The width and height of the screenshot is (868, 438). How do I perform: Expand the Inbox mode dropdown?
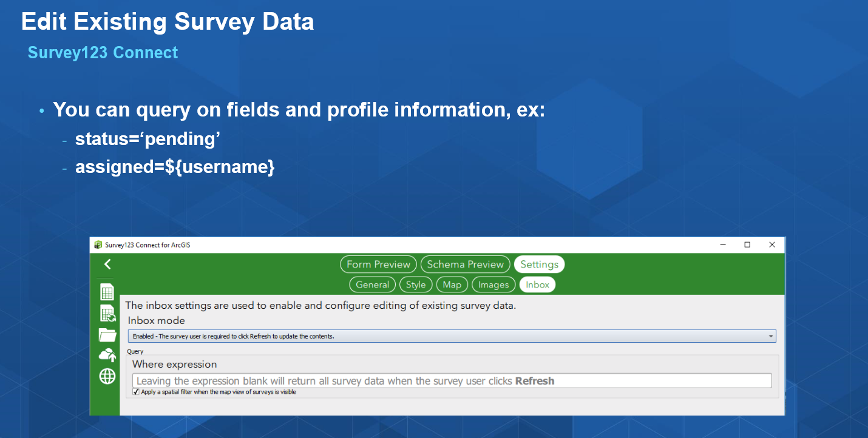pyautogui.click(x=452, y=336)
